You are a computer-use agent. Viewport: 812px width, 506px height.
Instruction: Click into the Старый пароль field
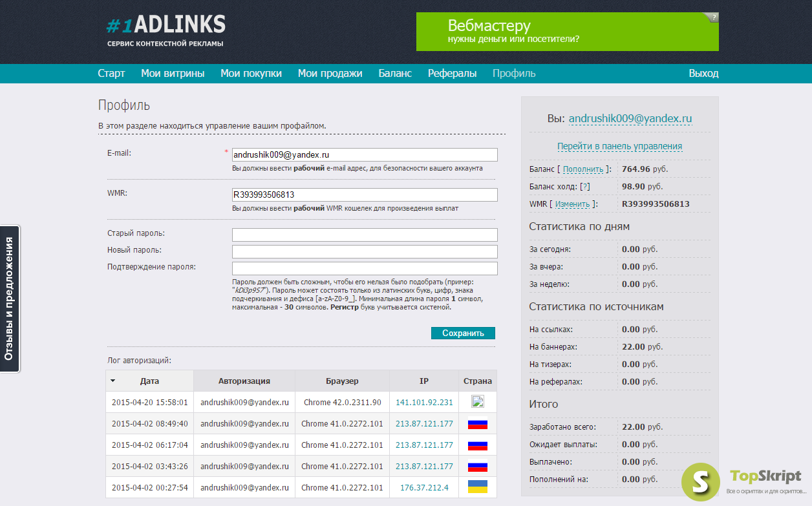(x=365, y=235)
